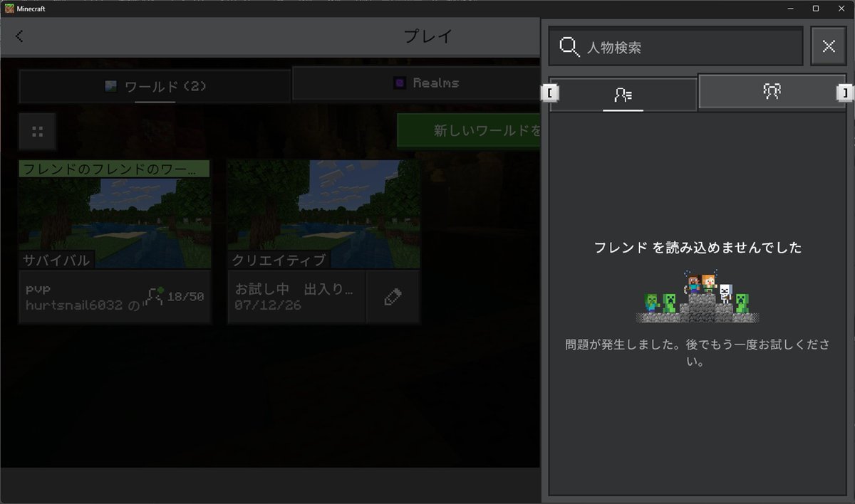Click the player count icon beside 18/50
Image resolution: width=855 pixels, height=504 pixels.
[155, 296]
